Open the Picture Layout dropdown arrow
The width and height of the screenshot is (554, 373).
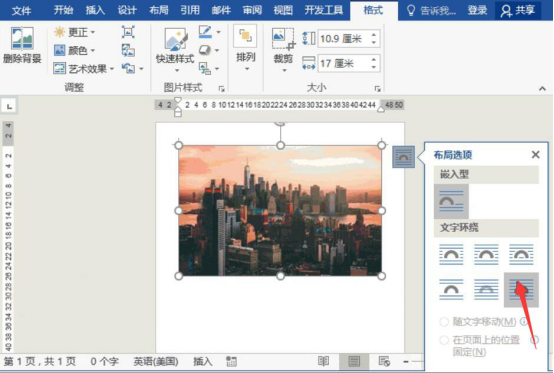[217, 69]
